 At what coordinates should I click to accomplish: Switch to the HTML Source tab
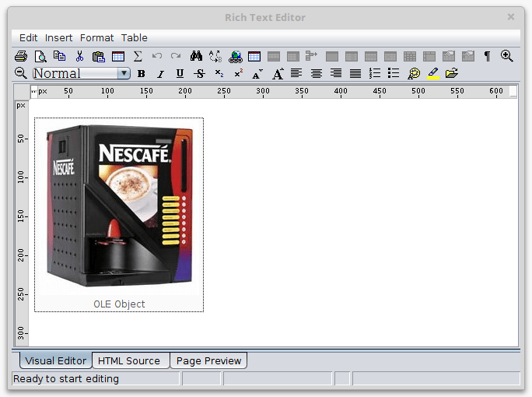click(131, 360)
